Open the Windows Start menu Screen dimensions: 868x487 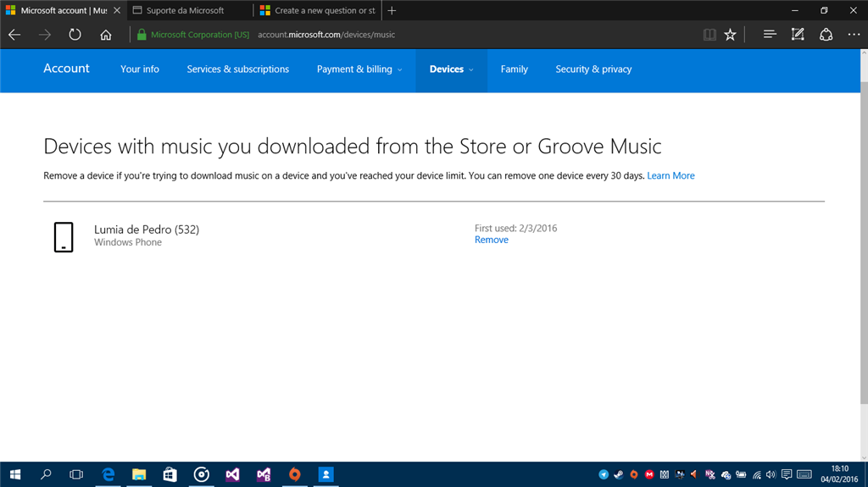click(x=15, y=474)
